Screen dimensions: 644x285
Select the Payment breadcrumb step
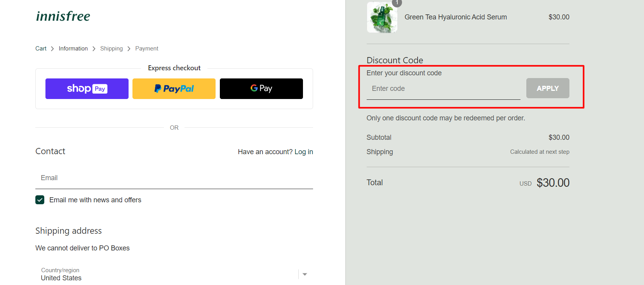(x=147, y=49)
